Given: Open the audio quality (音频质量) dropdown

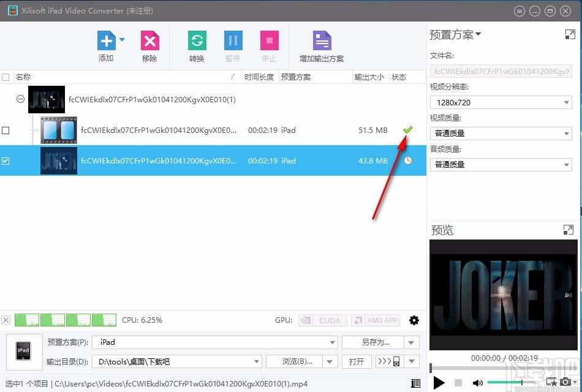Looking at the screenshot, I should point(501,164).
